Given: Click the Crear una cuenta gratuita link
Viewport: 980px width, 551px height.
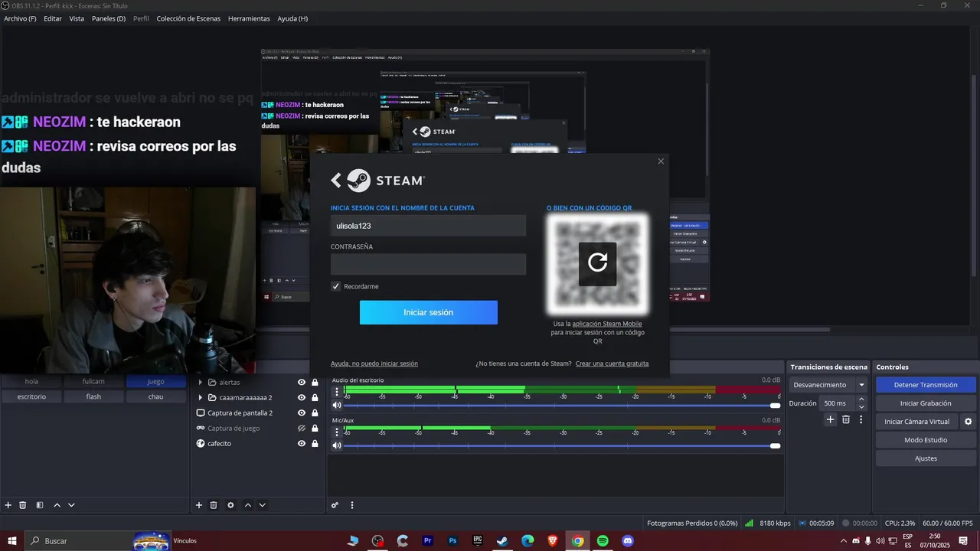Looking at the screenshot, I should 612,364.
